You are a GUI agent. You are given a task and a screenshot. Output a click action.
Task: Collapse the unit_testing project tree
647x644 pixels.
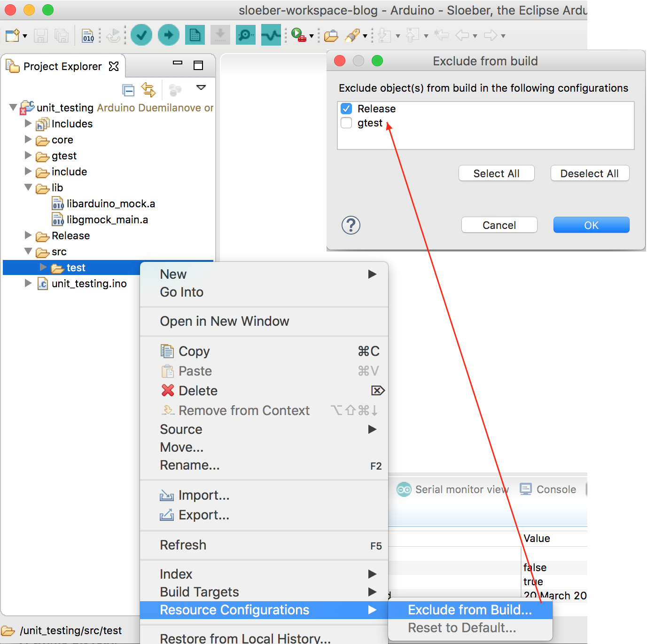[13, 107]
